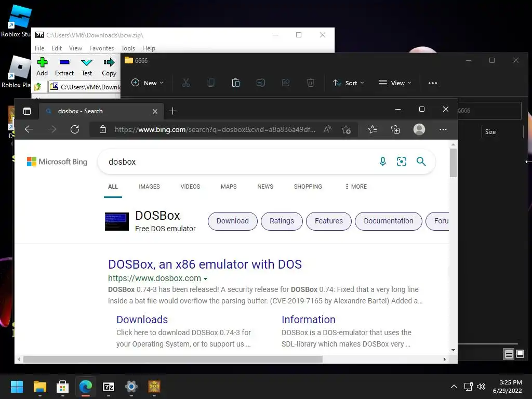Image resolution: width=532 pixels, height=399 pixels.
Task: Open DOSBox from taskbar
Action: tap(154, 387)
